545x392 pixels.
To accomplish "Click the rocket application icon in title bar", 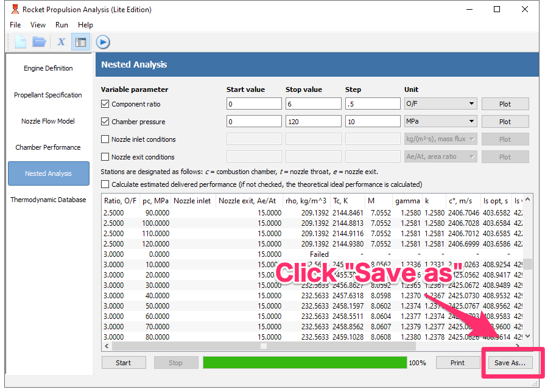I will tap(15, 9).
